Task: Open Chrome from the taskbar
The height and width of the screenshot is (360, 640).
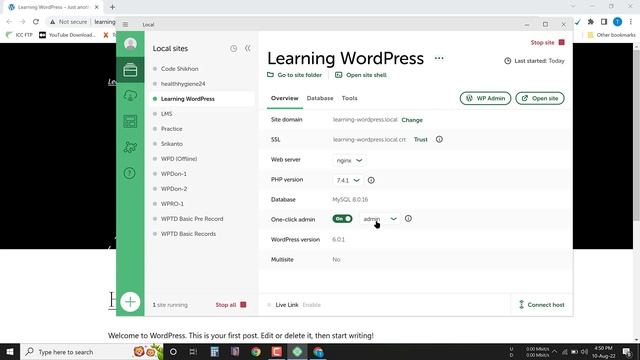Action: point(256,352)
